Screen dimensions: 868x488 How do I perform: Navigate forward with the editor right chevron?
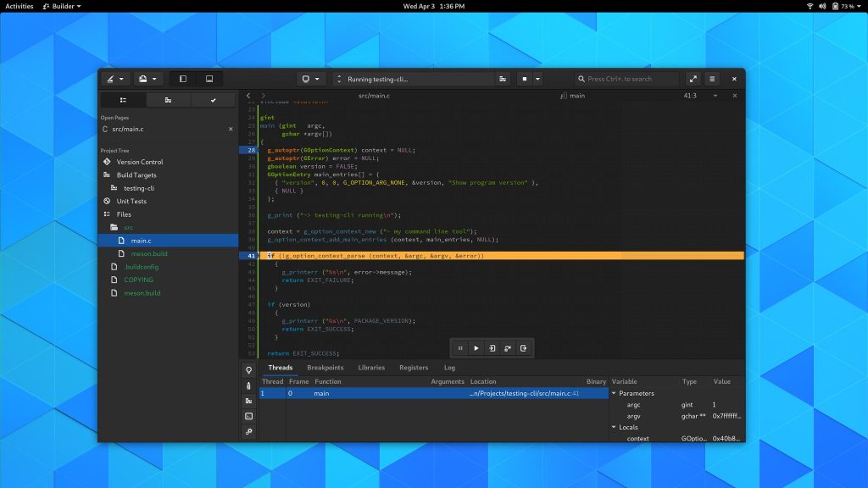pos(263,96)
